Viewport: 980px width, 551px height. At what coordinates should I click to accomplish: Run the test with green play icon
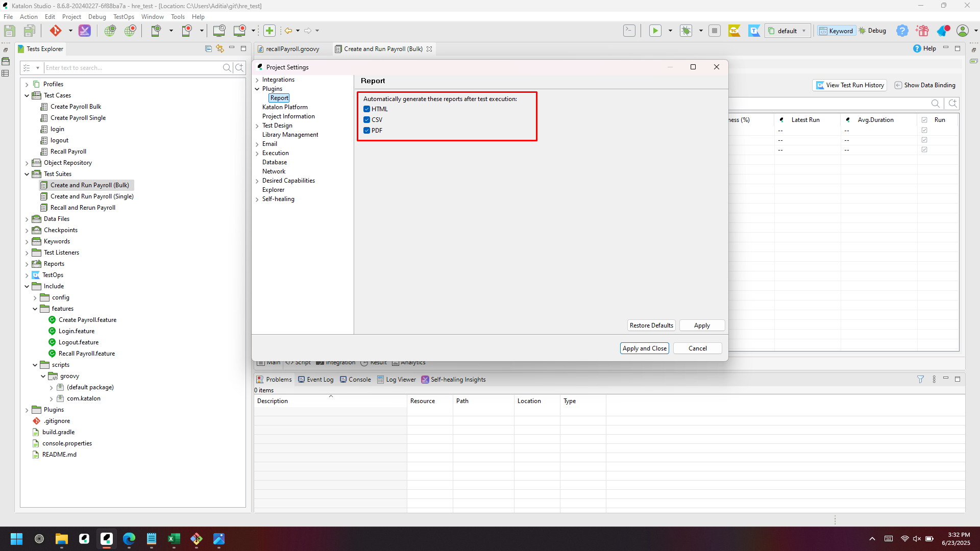[x=655, y=31]
